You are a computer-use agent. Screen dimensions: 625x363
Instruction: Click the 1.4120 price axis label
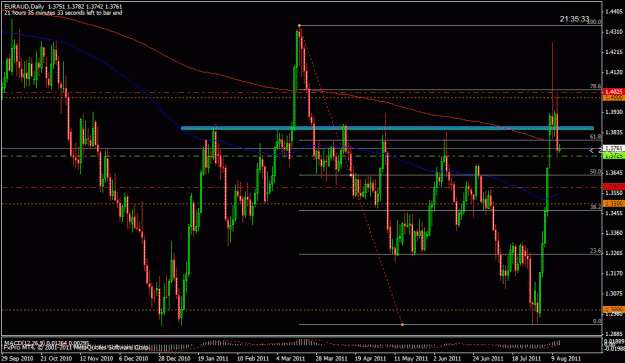point(614,72)
